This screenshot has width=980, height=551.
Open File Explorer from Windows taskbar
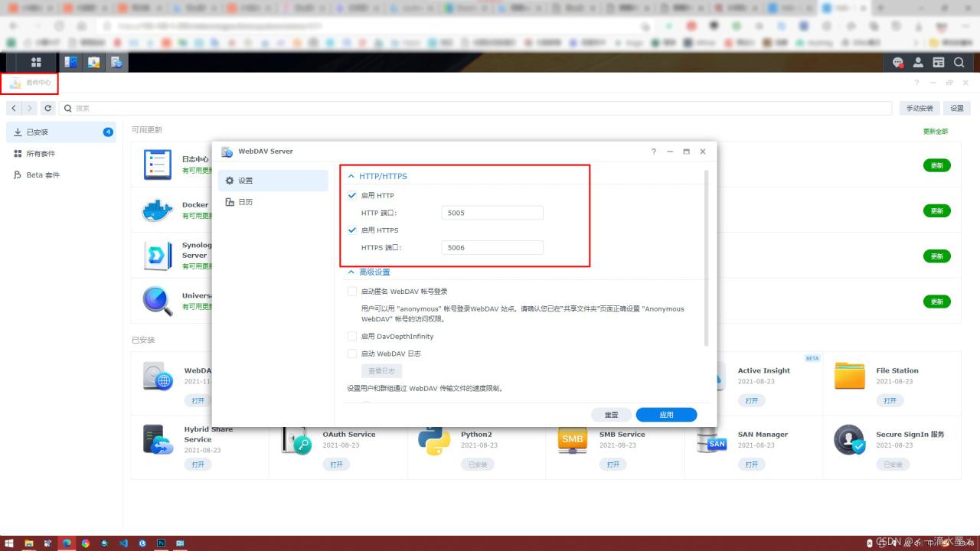coord(28,543)
